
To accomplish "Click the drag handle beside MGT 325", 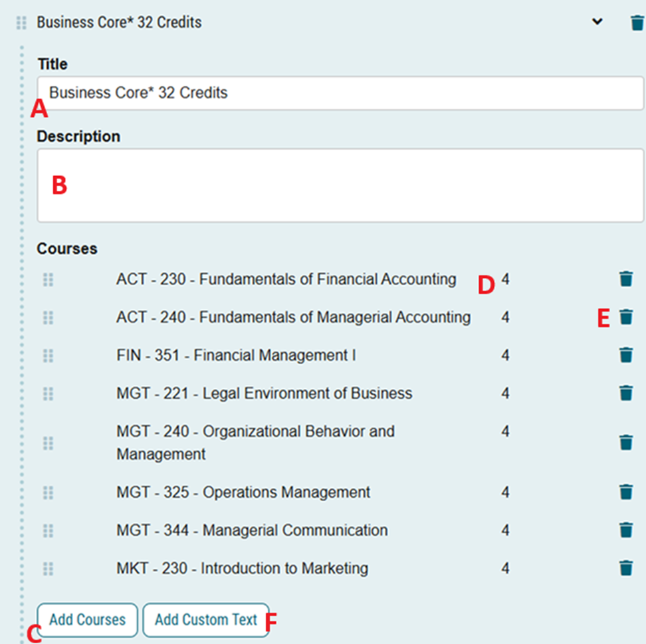I will [x=47, y=492].
